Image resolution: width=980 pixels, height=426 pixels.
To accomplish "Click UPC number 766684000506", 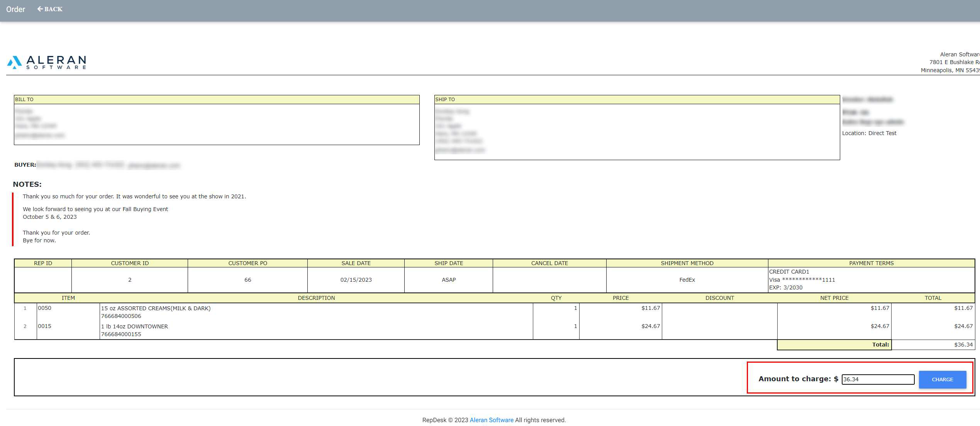I will click(x=121, y=316).
